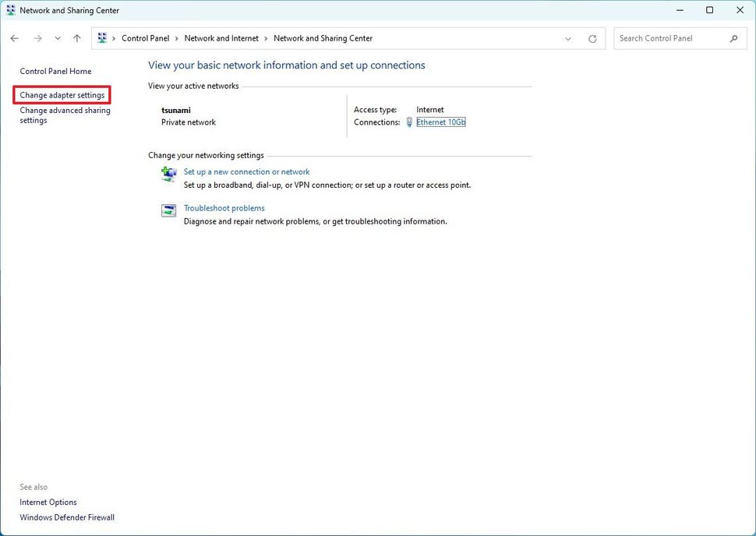Image resolution: width=756 pixels, height=536 pixels.
Task: Click the Control Panel icon in address bar
Action: click(101, 37)
